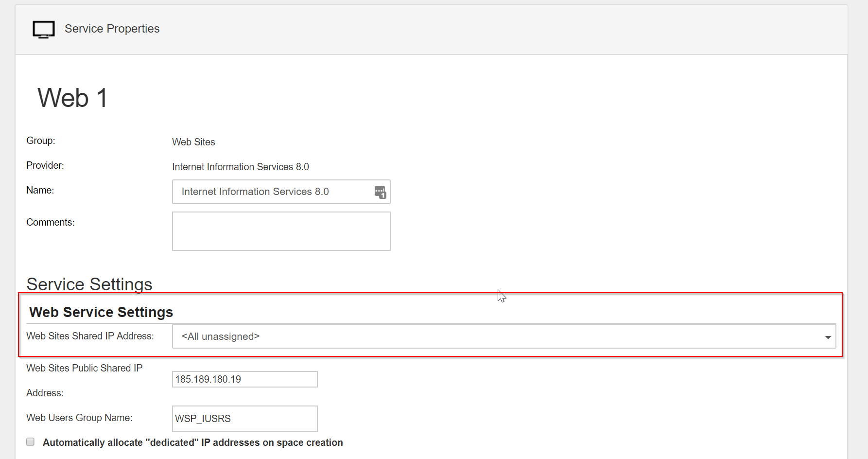
Task: Open the Web Sites Shared IP Address dropdown
Action: tap(504, 336)
